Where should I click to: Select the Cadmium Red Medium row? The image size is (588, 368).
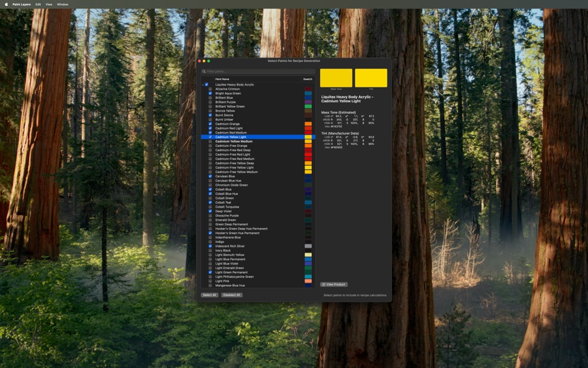coord(258,133)
